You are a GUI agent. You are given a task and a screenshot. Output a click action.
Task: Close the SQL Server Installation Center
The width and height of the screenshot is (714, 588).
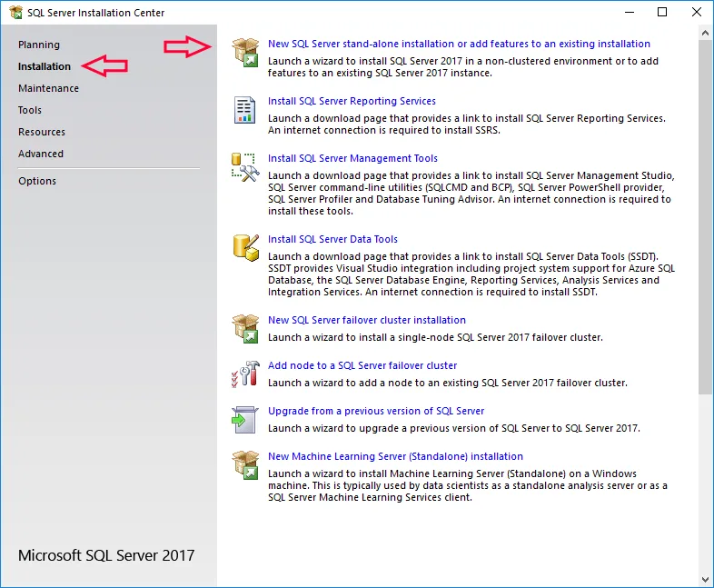(696, 13)
